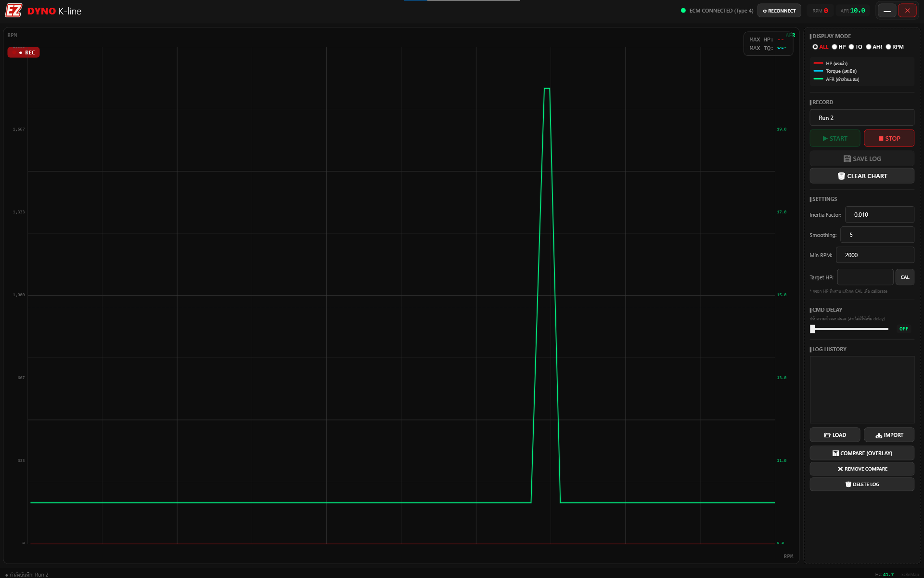Viewport: 924px width, 578px height.
Task: Click the Compare (Overlay) icon
Action: pos(836,453)
